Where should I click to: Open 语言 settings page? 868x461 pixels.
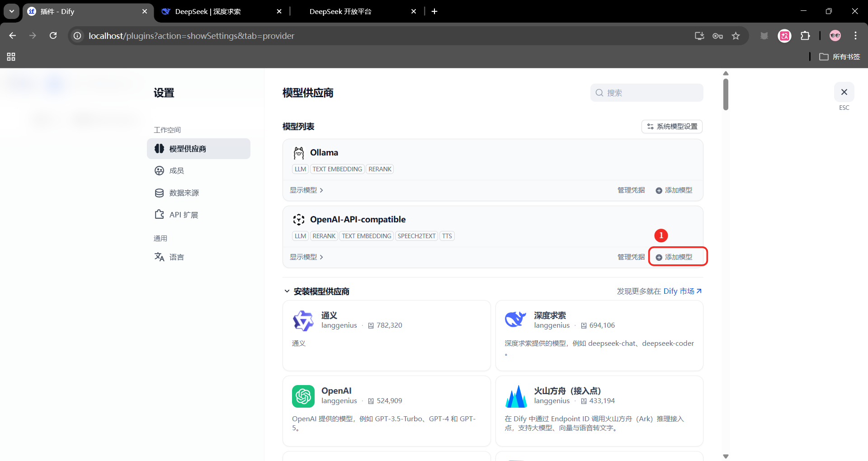pyautogui.click(x=198, y=257)
